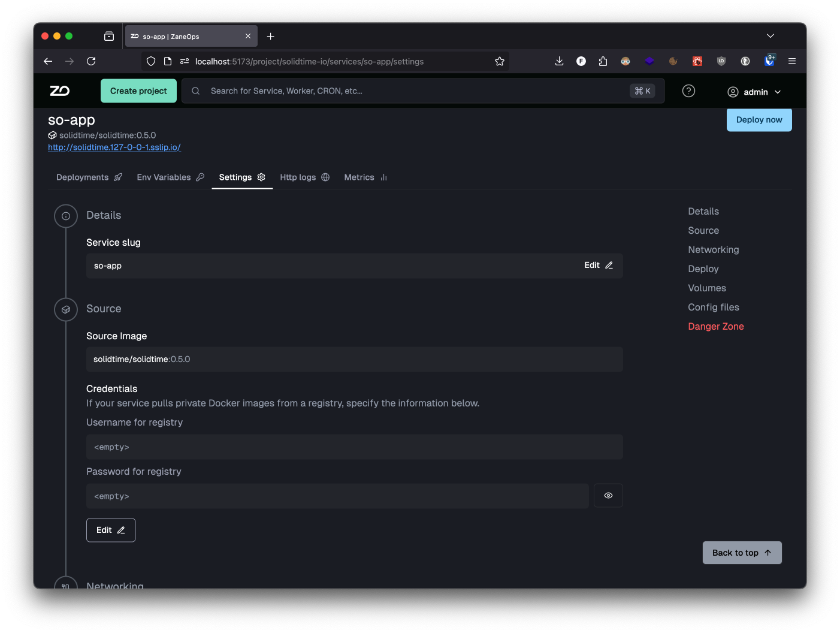Jump to Config files in side navigation
This screenshot has width=840, height=633.
(x=714, y=308)
